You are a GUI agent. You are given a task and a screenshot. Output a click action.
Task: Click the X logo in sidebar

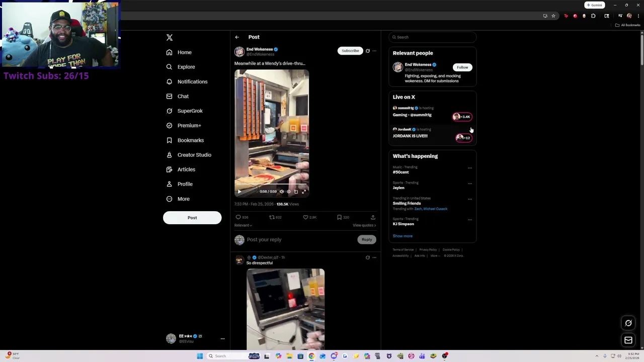(x=170, y=38)
